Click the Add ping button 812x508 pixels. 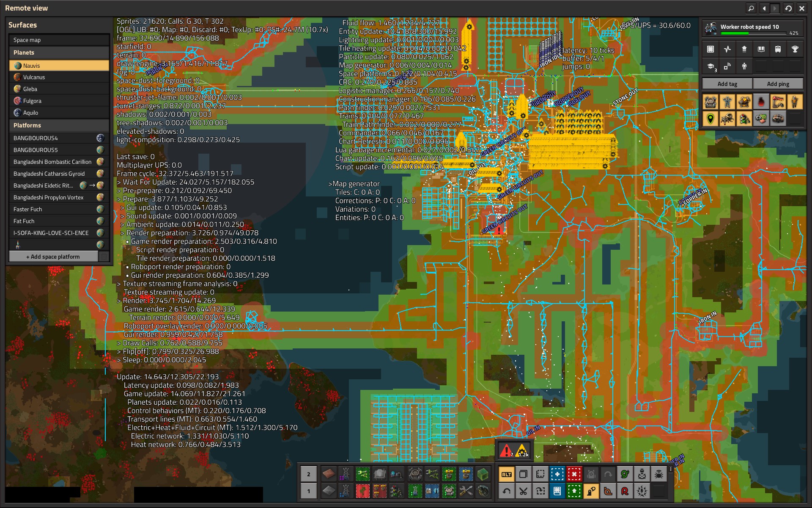[778, 84]
